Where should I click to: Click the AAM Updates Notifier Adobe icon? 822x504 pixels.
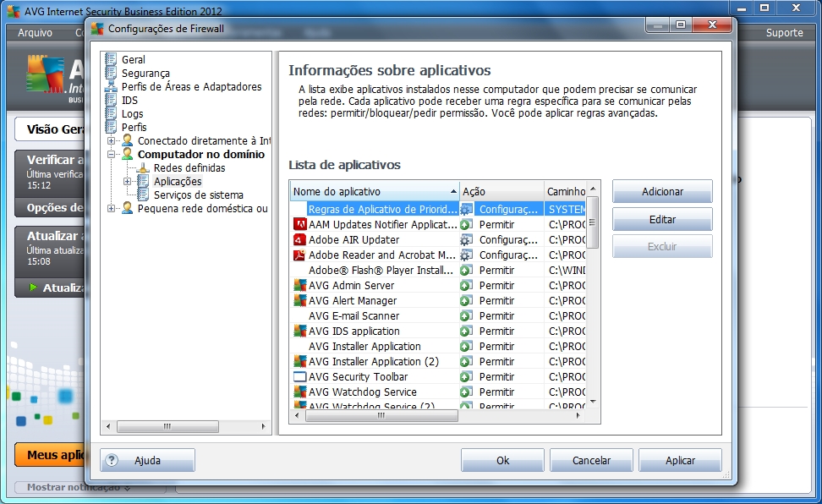300,224
